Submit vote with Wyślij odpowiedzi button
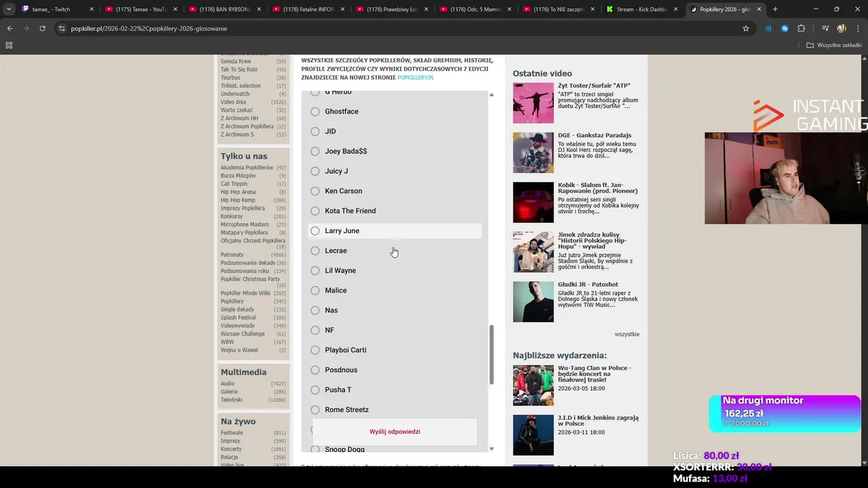The height and width of the screenshot is (488, 868). tap(395, 432)
